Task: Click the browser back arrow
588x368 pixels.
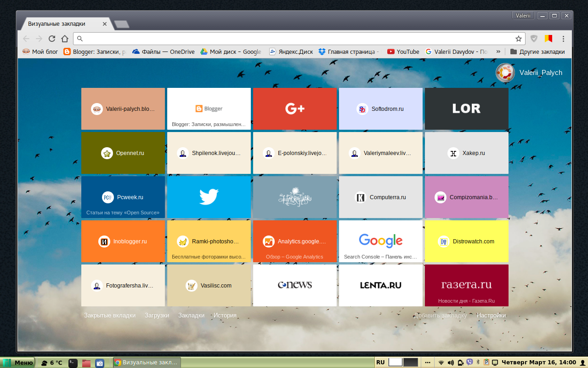Action: click(x=26, y=39)
